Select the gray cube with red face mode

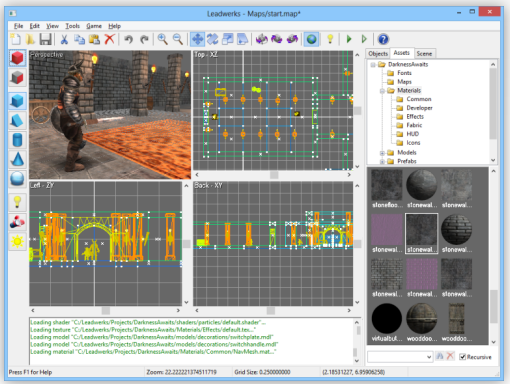pyautogui.click(x=17, y=78)
